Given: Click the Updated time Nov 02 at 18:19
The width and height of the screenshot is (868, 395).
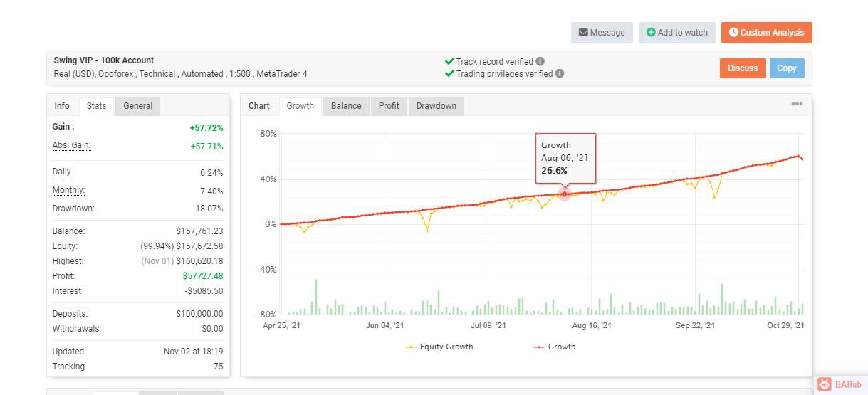Looking at the screenshot, I should (x=193, y=352).
